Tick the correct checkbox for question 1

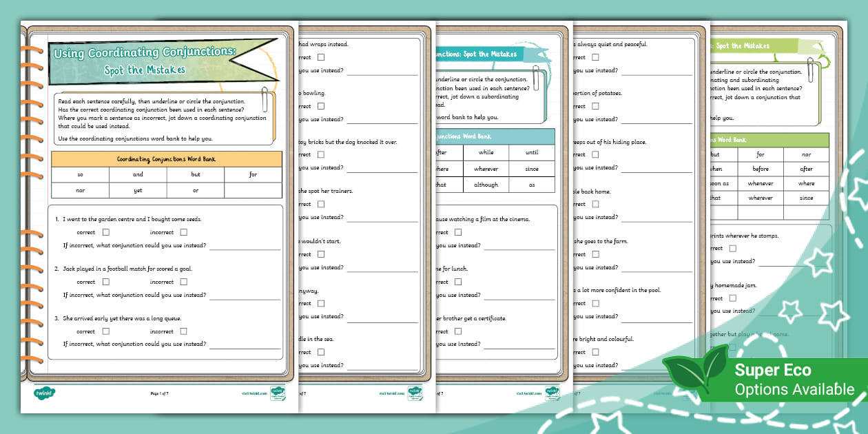pos(105,232)
